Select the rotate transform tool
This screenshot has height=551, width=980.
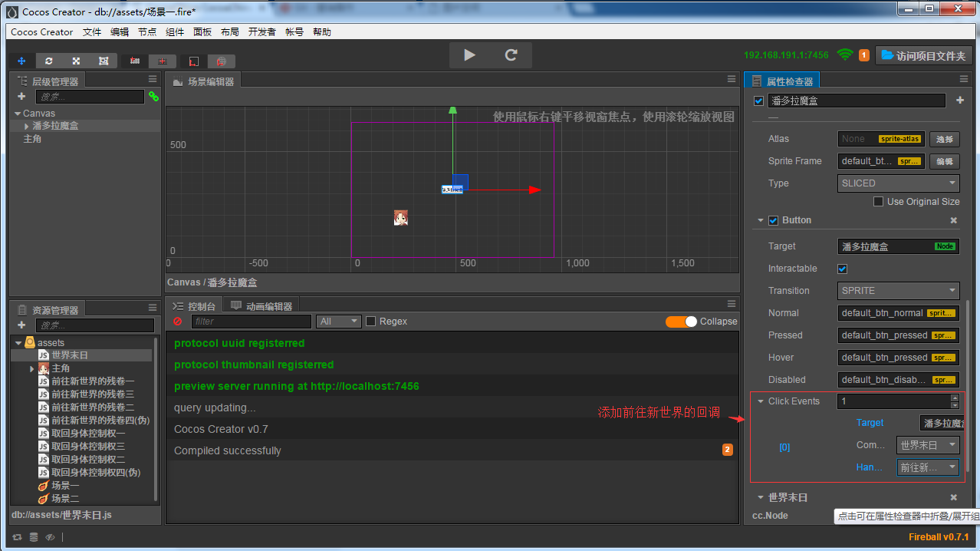(49, 61)
